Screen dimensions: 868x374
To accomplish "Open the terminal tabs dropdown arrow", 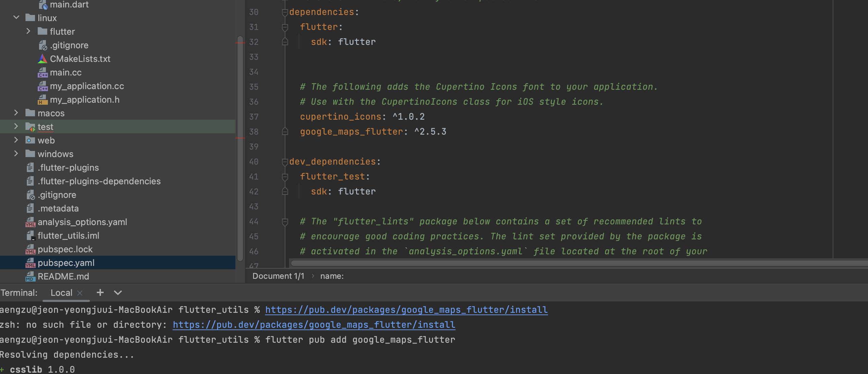I will (118, 293).
